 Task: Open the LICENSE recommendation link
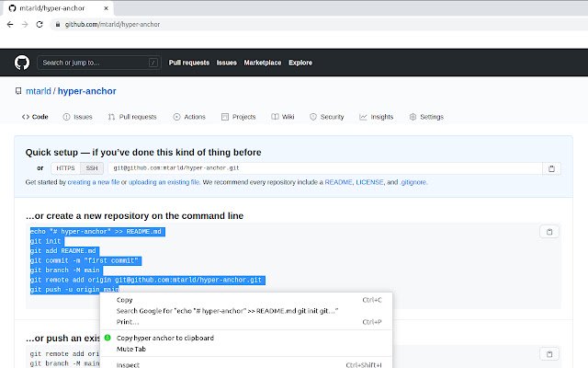pos(369,182)
